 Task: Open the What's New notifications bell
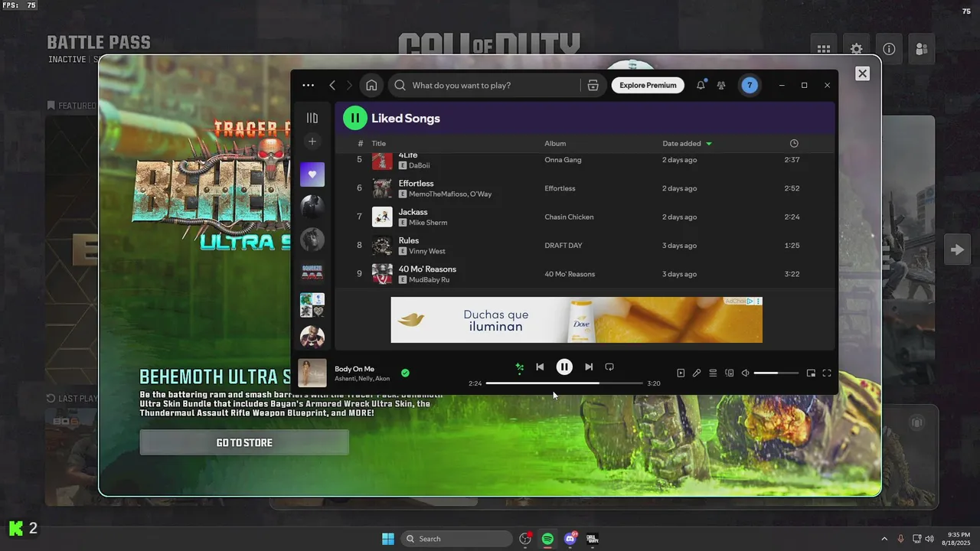701,86
